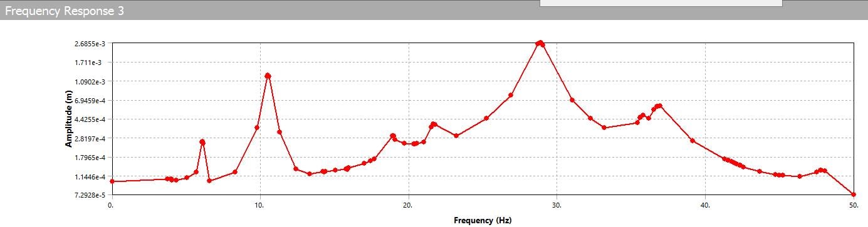Click the 1.0902e-3 amplitude axis label
The width and height of the screenshot is (868, 227).
pyautogui.click(x=90, y=82)
